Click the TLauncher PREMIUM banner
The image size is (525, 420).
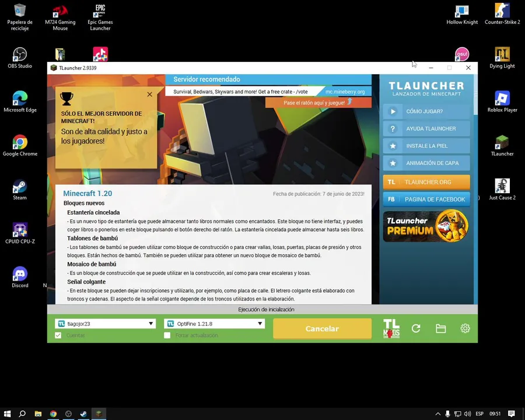[x=426, y=226]
